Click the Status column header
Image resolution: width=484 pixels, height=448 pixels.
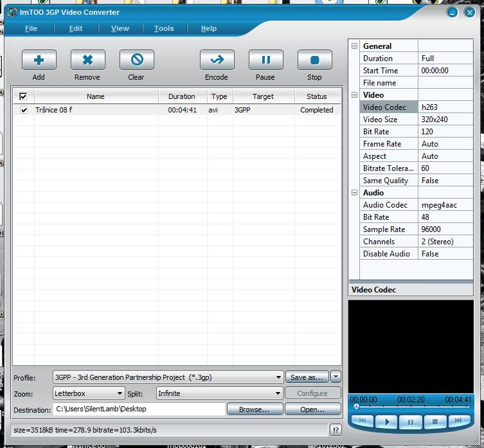pyautogui.click(x=317, y=96)
